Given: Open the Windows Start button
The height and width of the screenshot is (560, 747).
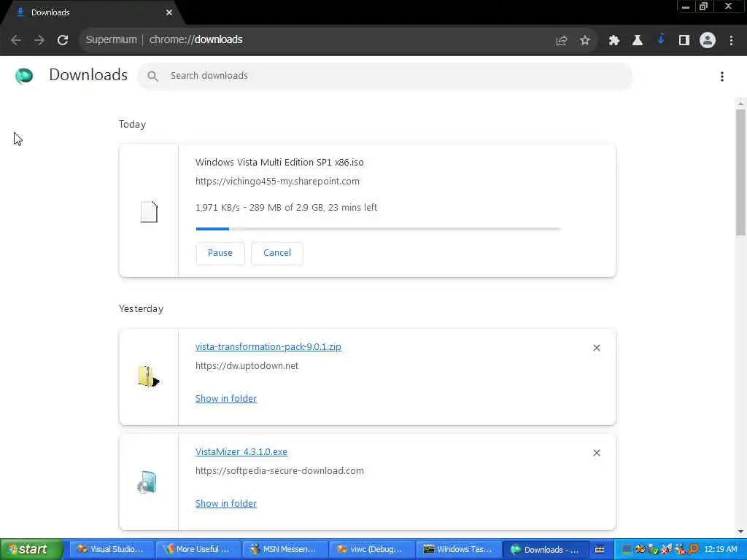Looking at the screenshot, I should click(31, 549).
